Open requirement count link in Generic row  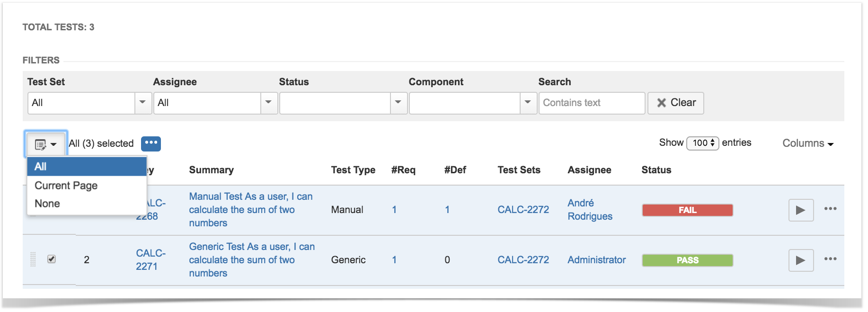pos(394,260)
